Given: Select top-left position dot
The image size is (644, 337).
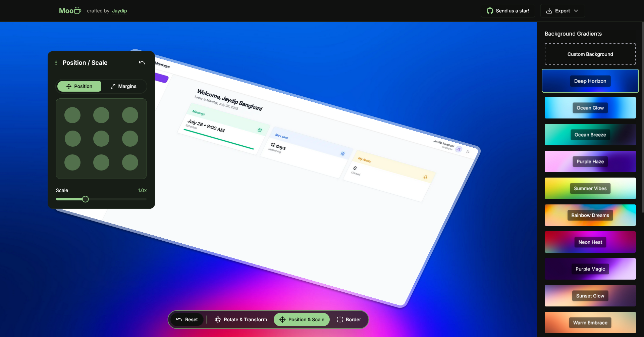Looking at the screenshot, I should point(72,115).
